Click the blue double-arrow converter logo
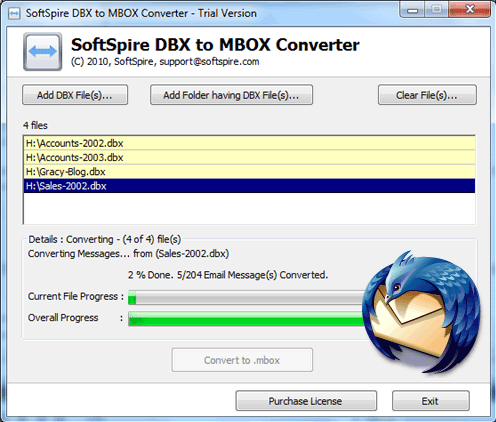Image resolution: width=496 pixels, height=422 pixels. click(x=42, y=51)
